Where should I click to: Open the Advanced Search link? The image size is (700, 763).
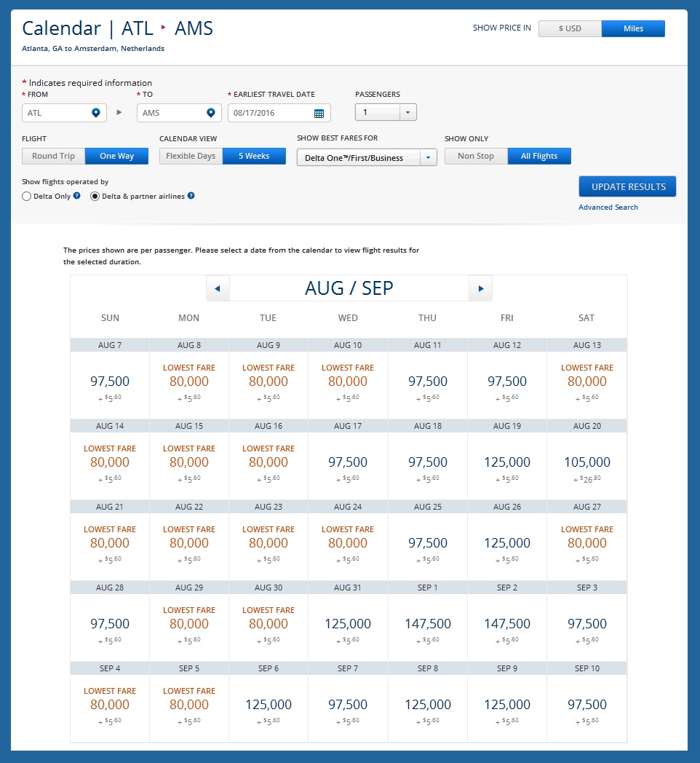click(608, 207)
